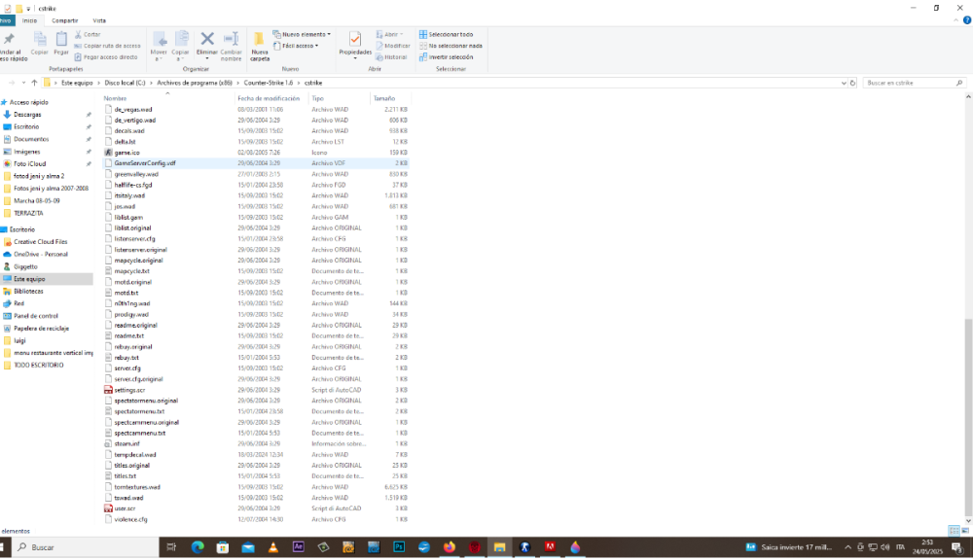Select the liblist.gam file
The image size is (973, 560).
point(128,218)
